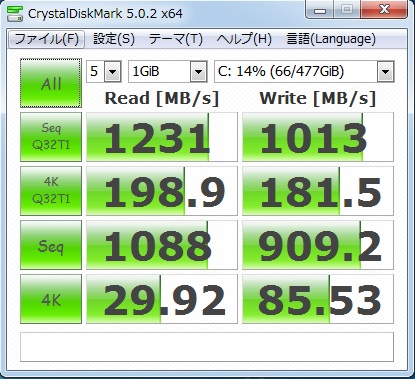
Task: Open the C: drive selection dropdown
Action: (304, 71)
